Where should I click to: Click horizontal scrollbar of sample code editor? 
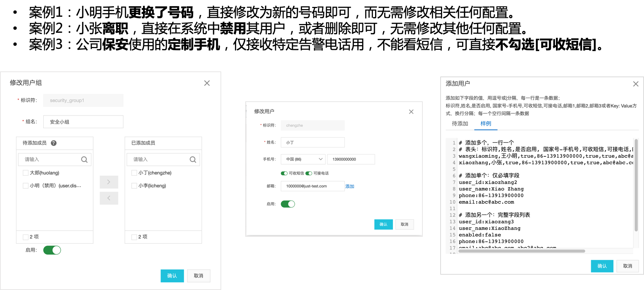(x=522, y=251)
